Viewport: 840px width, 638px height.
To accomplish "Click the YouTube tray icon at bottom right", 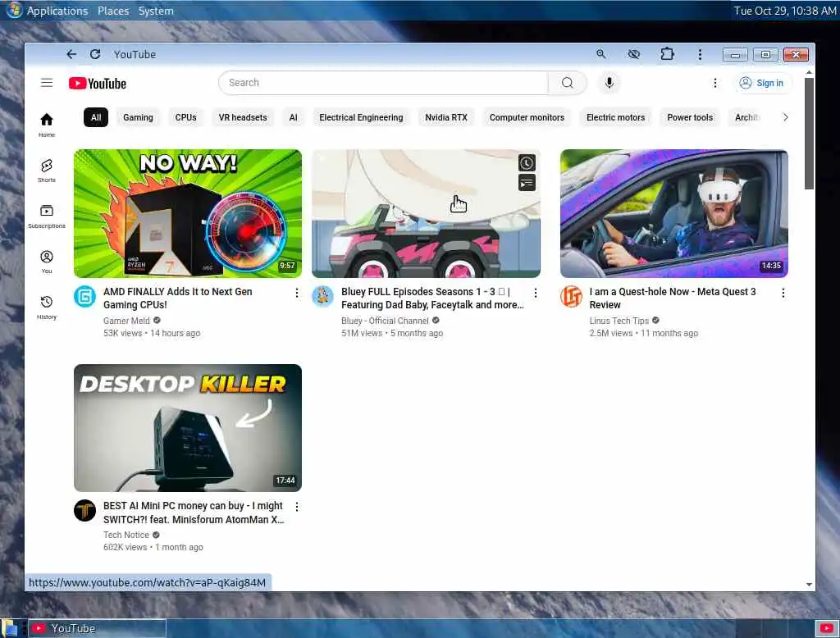I will 827,628.
